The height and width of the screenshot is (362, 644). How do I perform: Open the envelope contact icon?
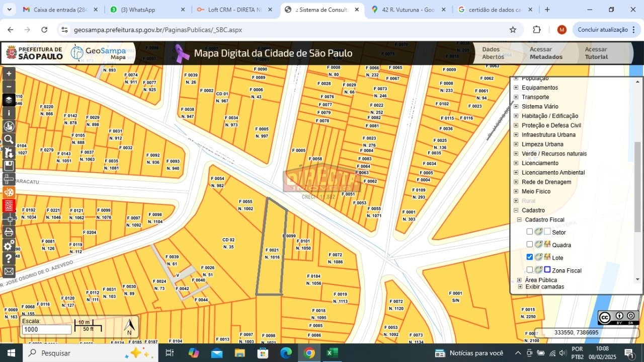[x=9, y=271]
